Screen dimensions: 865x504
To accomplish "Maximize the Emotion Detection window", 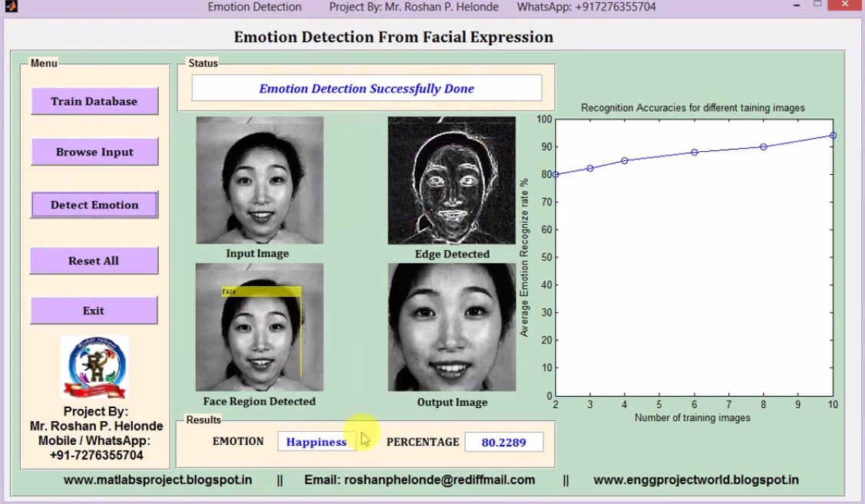I will point(817,5).
